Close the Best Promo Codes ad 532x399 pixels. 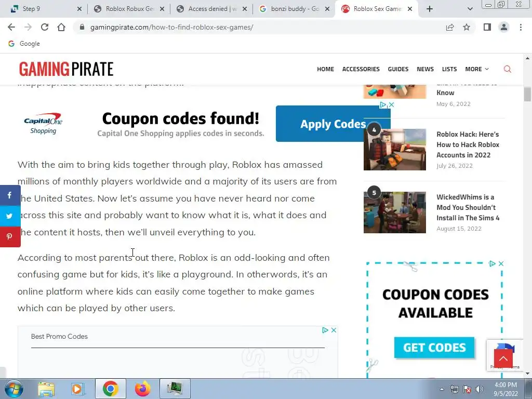[x=334, y=330]
